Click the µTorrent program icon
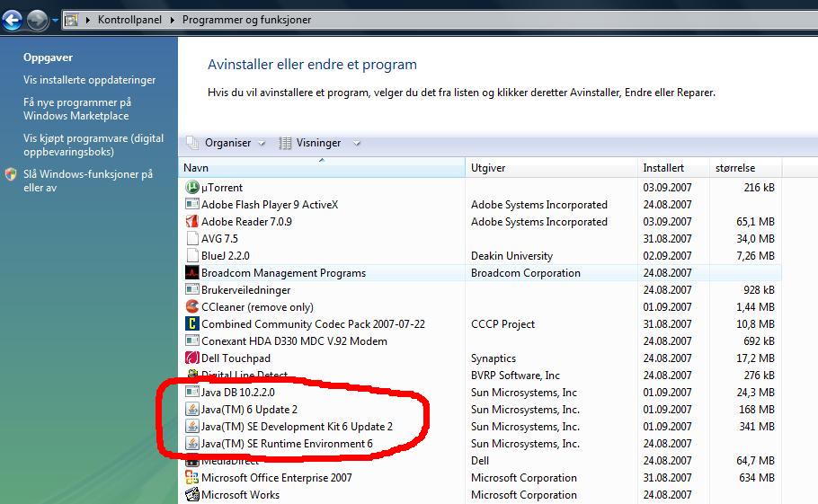818x504 pixels. tap(192, 187)
